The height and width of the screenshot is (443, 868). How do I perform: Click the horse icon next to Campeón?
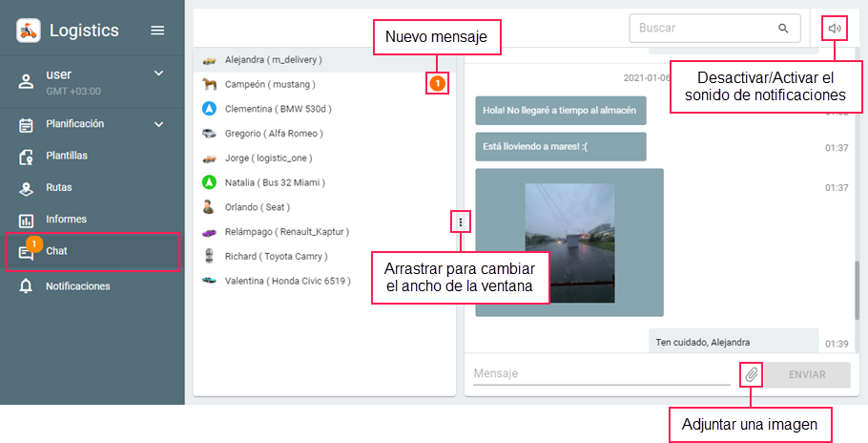[x=209, y=84]
